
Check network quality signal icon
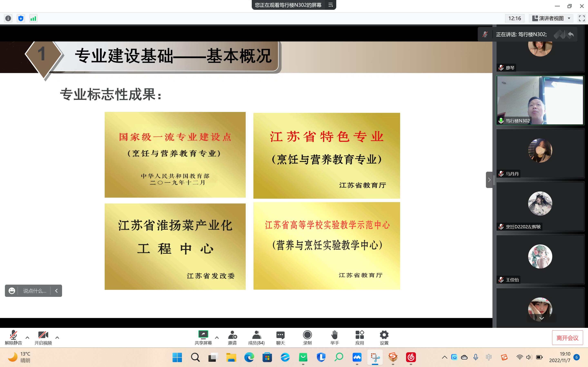coord(33,18)
